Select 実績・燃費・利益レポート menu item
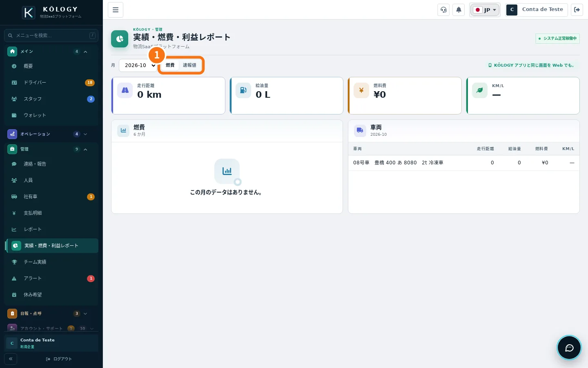 [x=51, y=246]
